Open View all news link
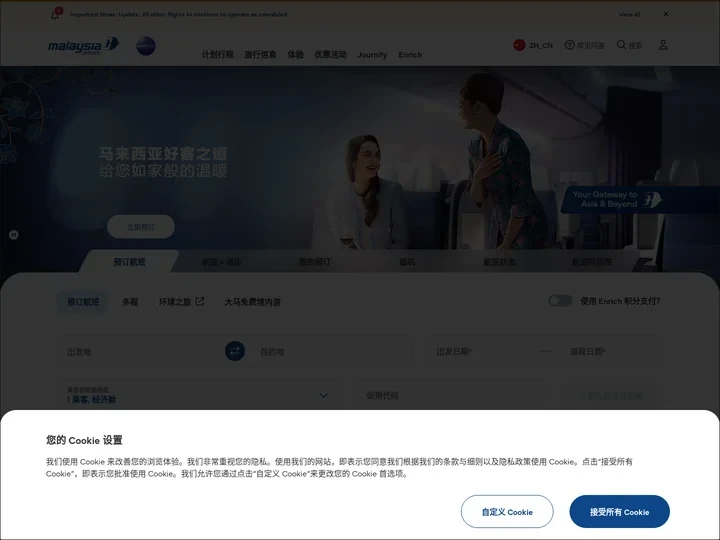The image size is (720, 540). [629, 15]
